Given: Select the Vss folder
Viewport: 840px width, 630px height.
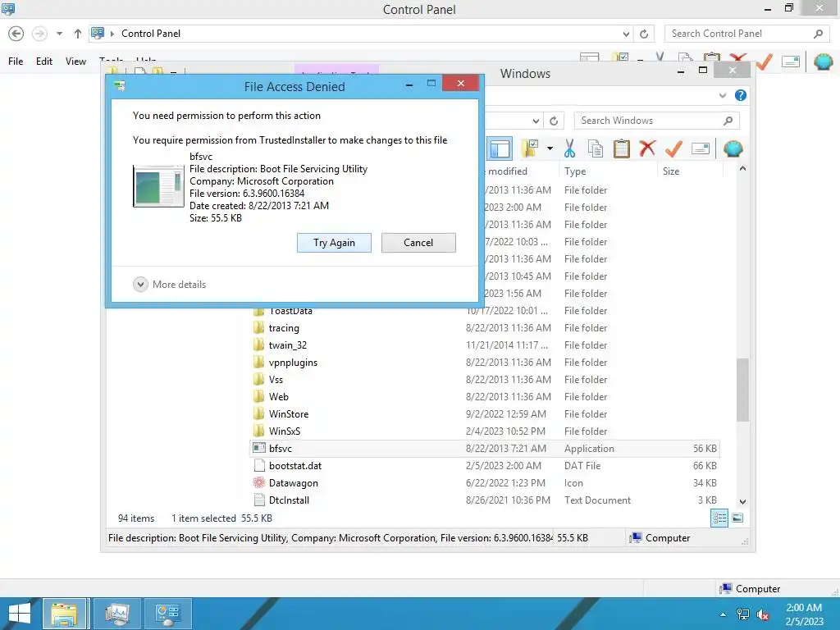Looking at the screenshot, I should 276,379.
